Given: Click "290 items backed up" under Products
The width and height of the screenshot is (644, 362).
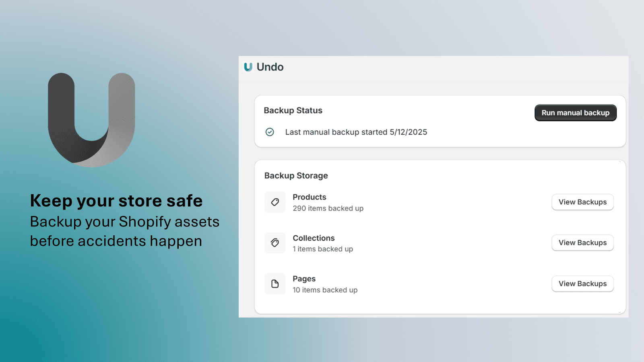Looking at the screenshot, I should tap(328, 208).
